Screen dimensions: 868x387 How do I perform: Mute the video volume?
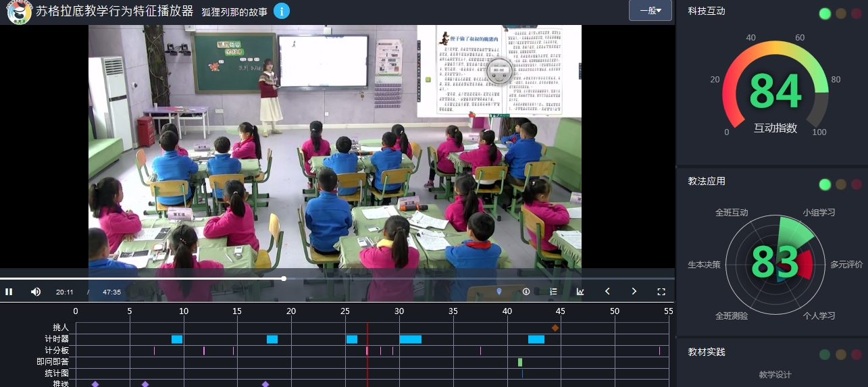pos(36,292)
